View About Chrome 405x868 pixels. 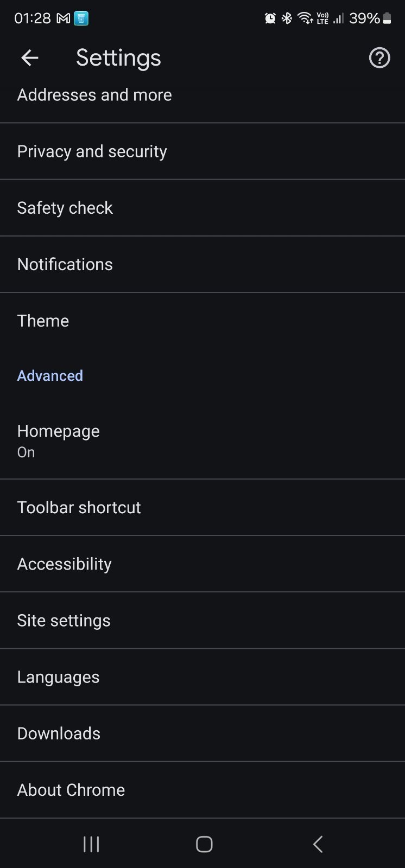point(71,789)
